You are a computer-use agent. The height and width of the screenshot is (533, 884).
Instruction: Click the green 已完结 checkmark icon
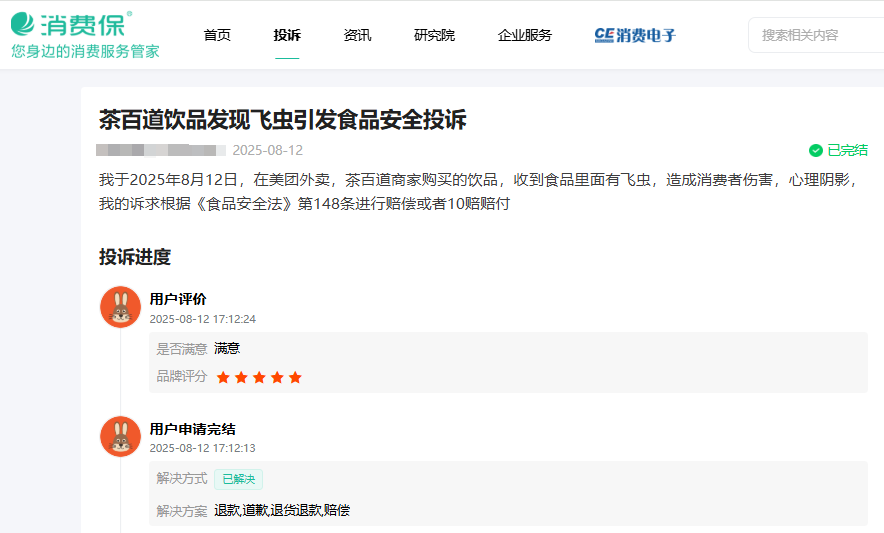(815, 151)
